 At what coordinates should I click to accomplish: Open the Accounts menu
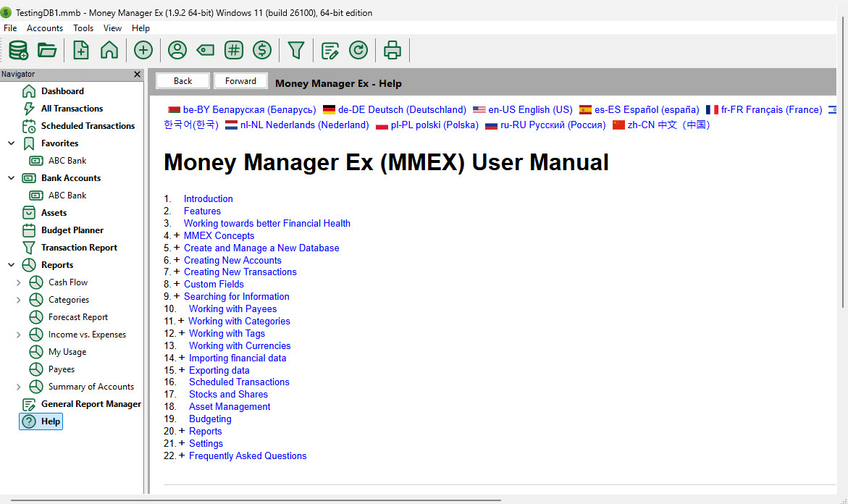(x=44, y=28)
